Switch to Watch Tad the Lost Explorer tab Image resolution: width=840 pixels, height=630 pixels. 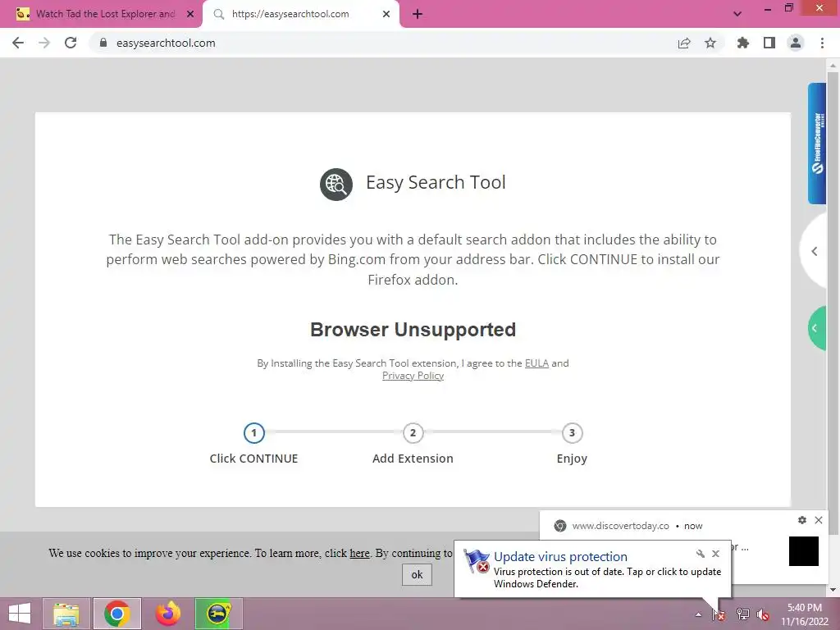point(101,14)
